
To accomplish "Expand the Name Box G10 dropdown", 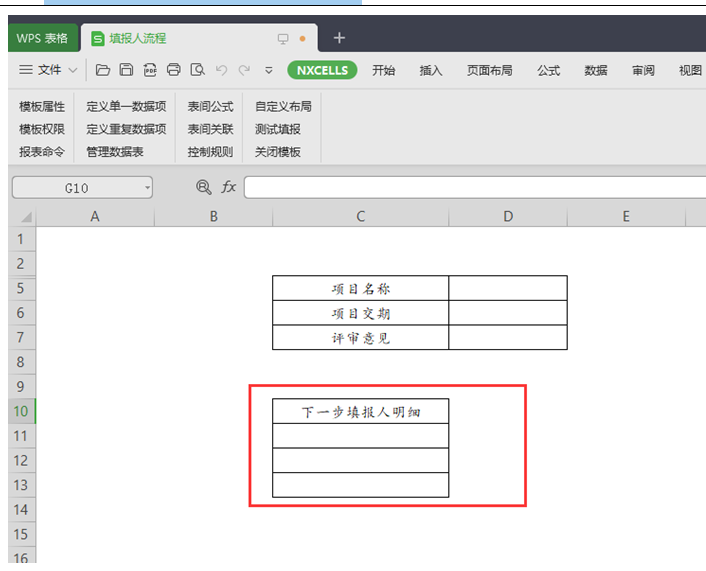I will point(147,188).
